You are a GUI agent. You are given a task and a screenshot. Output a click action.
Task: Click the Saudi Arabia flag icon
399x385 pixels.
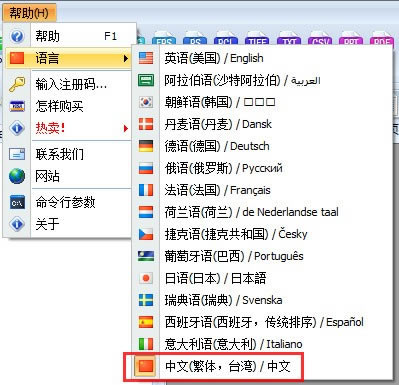point(146,80)
